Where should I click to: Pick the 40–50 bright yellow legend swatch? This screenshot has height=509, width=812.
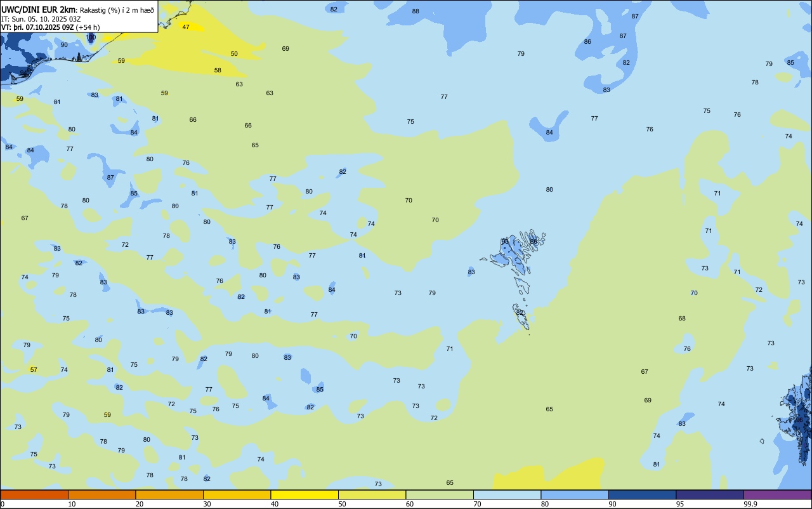304,494
